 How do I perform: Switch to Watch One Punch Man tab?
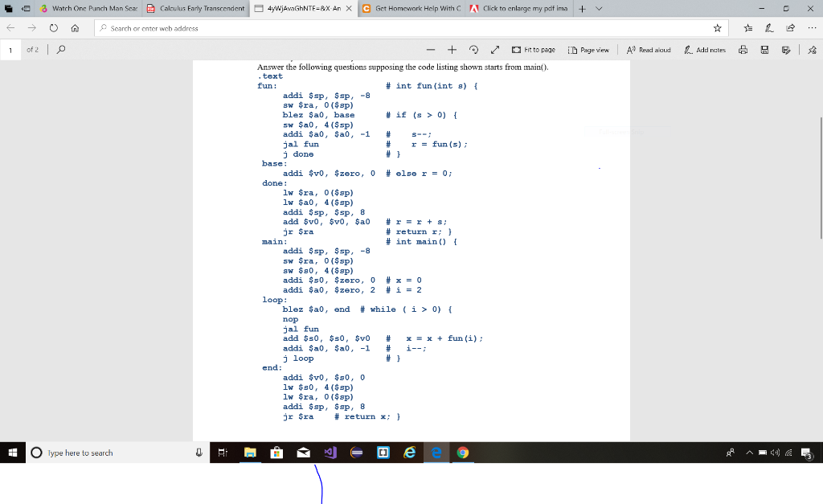[x=89, y=8]
